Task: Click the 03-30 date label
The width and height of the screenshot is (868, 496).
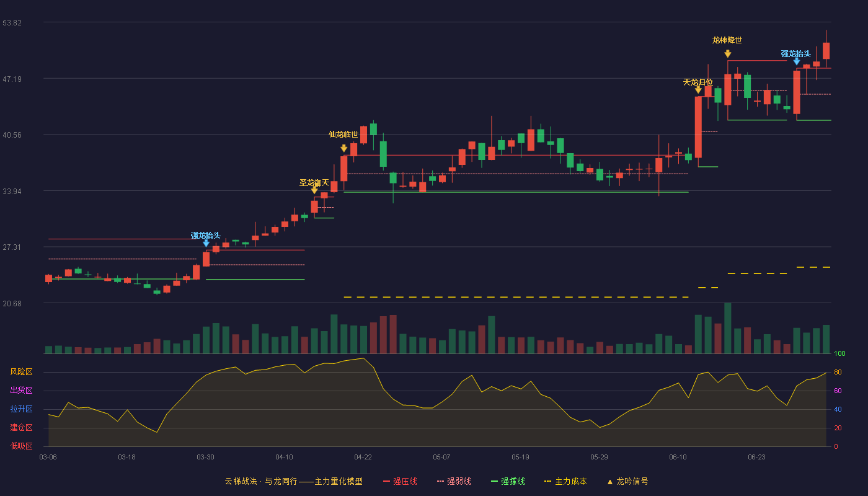Action: tap(205, 457)
